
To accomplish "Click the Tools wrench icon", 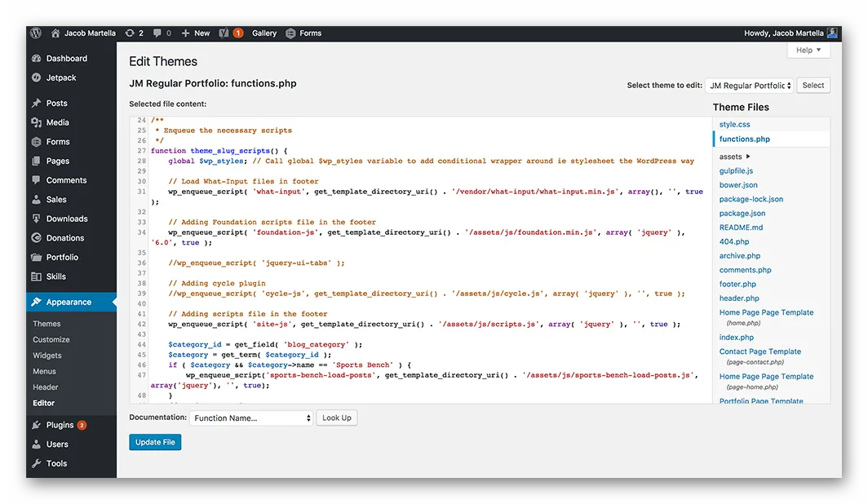I will point(37,463).
